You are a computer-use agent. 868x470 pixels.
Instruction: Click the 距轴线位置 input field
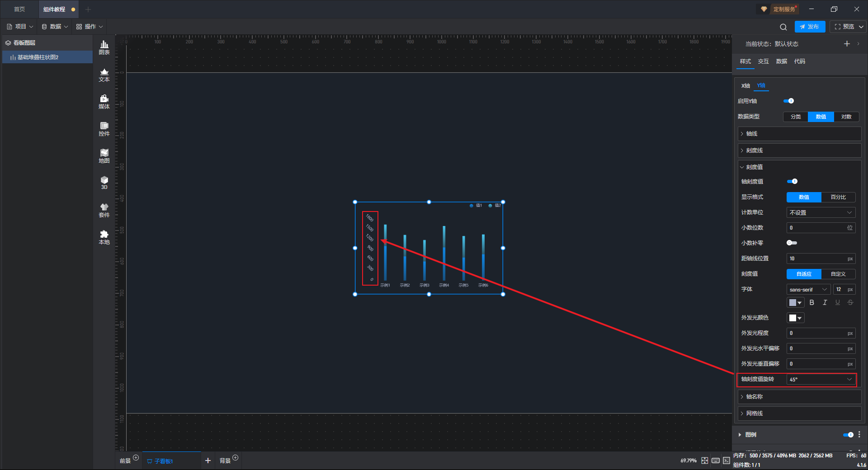[821, 258]
